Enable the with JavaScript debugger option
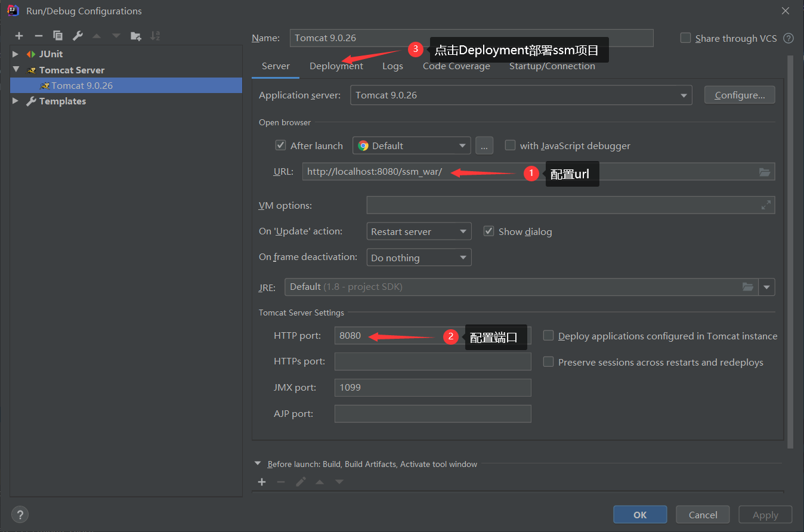 point(510,145)
